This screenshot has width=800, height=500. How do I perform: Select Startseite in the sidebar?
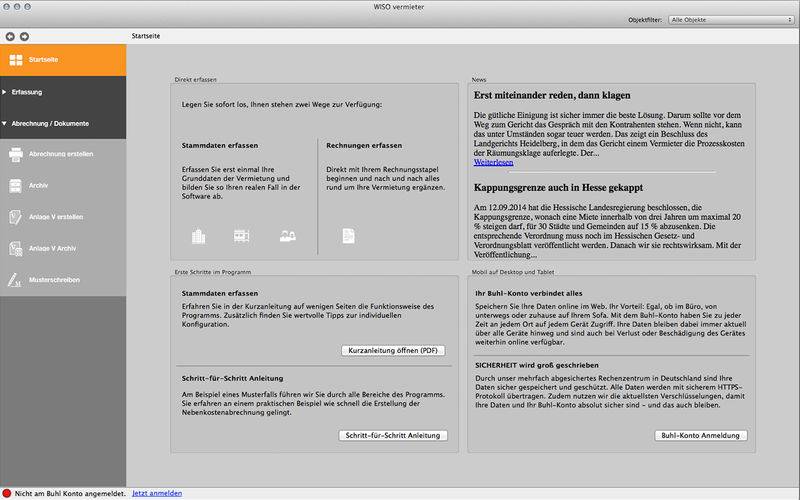pos(63,60)
